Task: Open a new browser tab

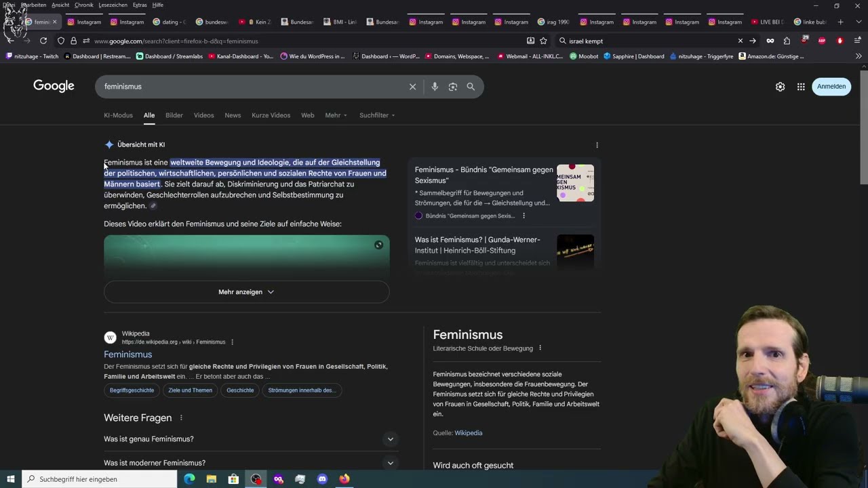Action: [840, 22]
